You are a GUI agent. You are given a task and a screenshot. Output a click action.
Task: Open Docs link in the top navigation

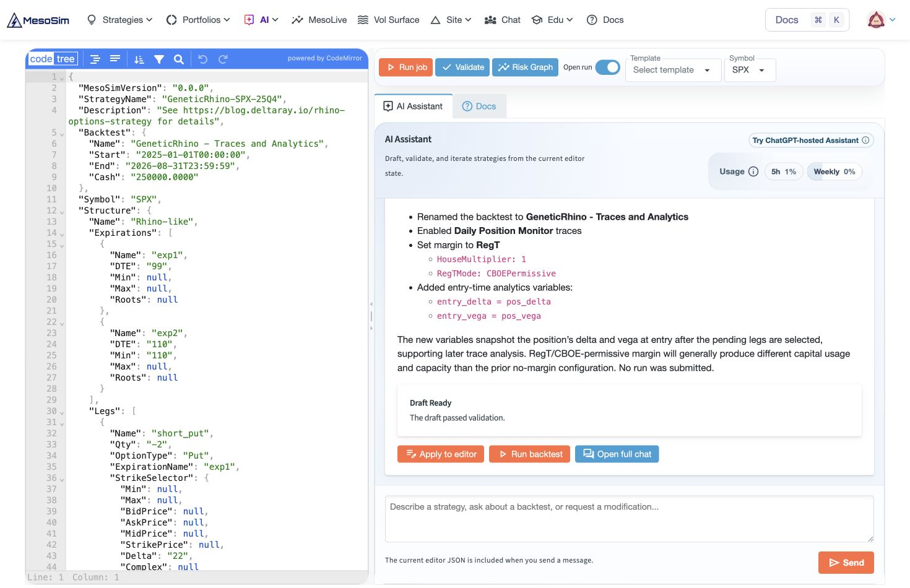605,20
